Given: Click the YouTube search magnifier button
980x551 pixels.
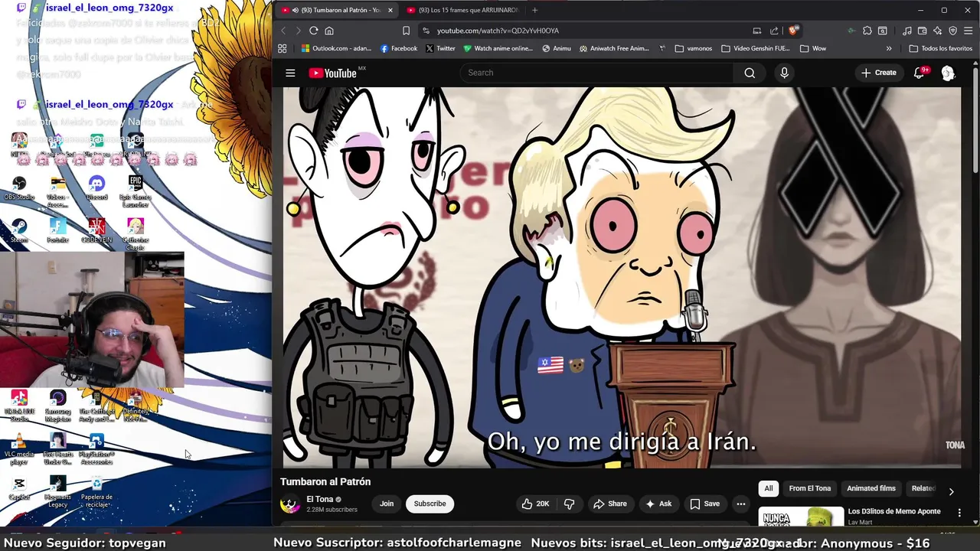Looking at the screenshot, I should [750, 73].
